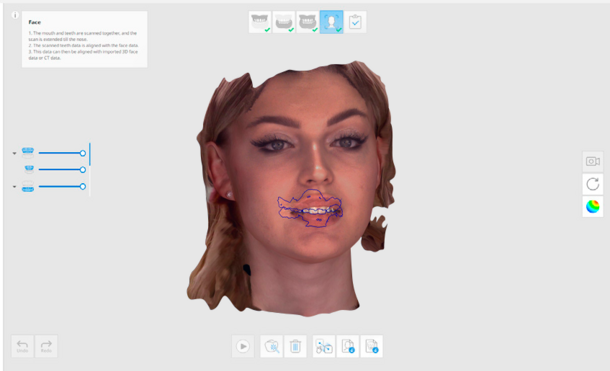This screenshot has height=371, width=610.
Task: Delete scan data with trash icon
Action: pyautogui.click(x=295, y=346)
